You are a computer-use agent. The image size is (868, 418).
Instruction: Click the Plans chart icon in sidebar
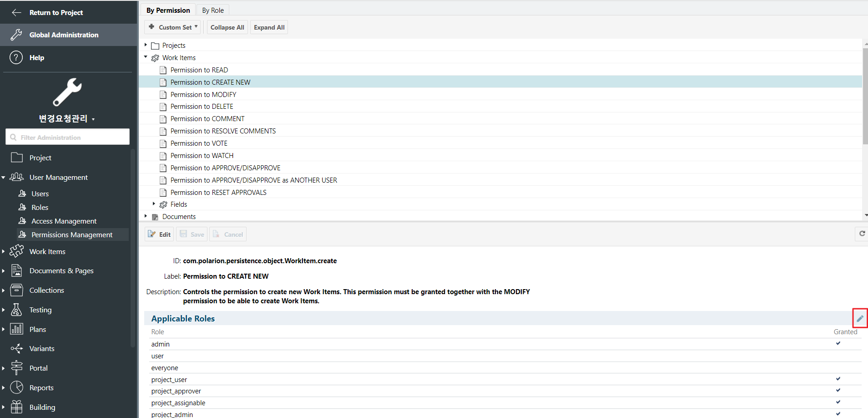click(x=16, y=329)
